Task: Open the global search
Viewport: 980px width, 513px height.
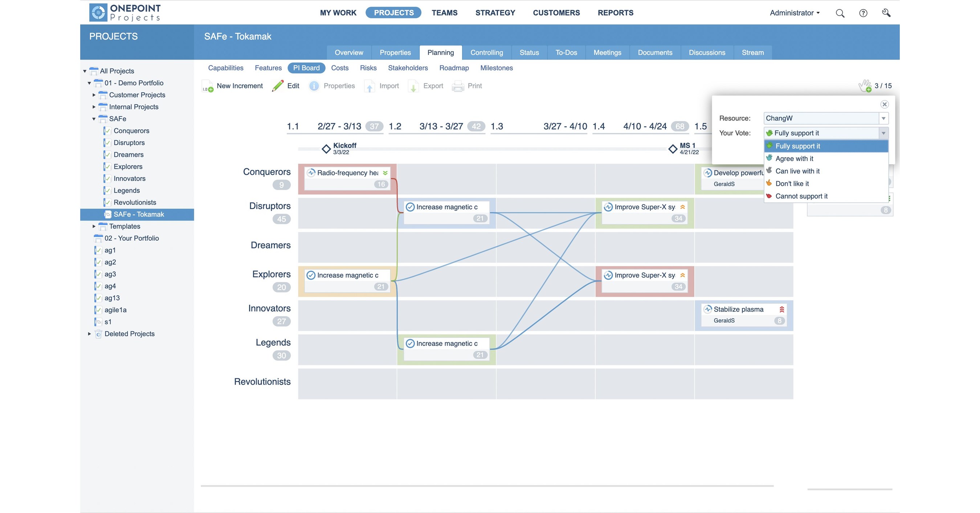Action: tap(840, 13)
